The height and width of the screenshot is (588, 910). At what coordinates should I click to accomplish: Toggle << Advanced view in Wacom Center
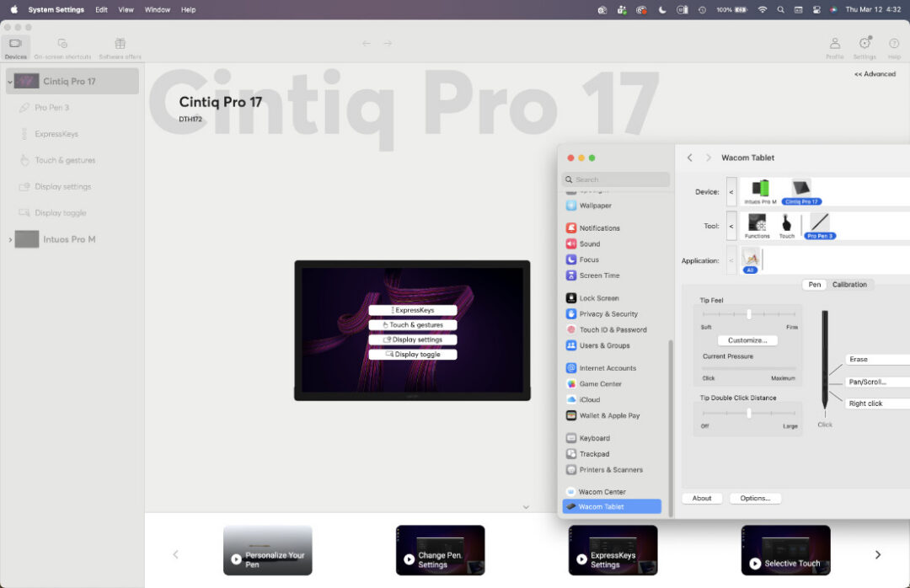(x=875, y=74)
